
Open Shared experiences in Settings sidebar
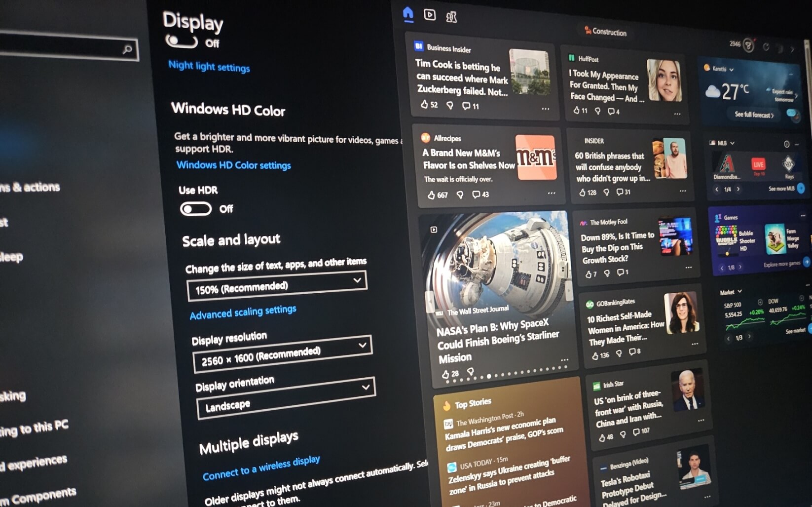tap(34, 463)
